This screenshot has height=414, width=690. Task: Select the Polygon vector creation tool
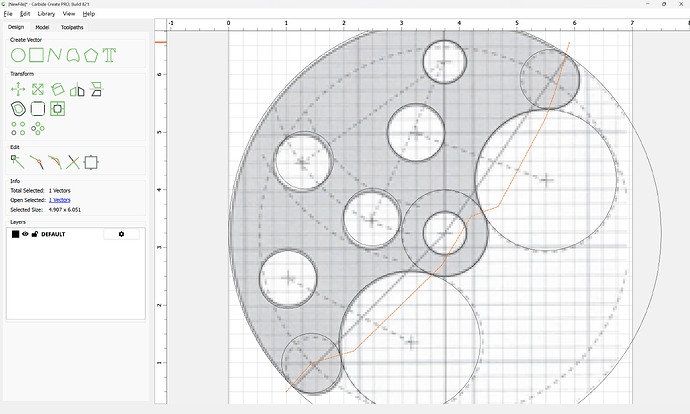click(x=91, y=55)
